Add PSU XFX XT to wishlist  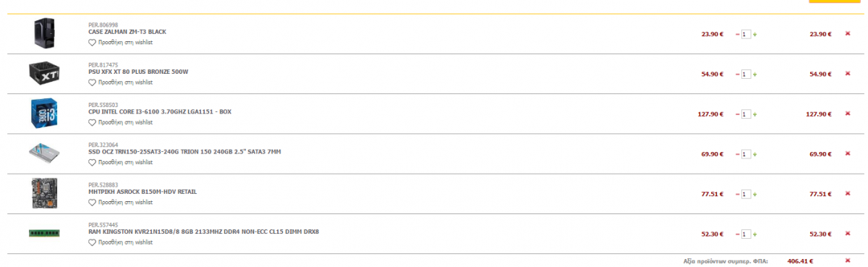tap(120, 82)
